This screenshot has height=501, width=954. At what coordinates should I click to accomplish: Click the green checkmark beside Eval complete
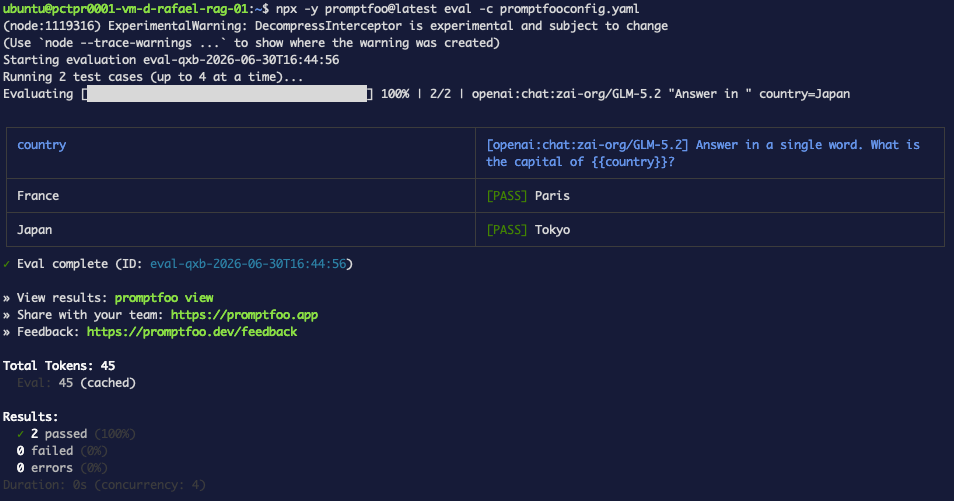click(6, 264)
